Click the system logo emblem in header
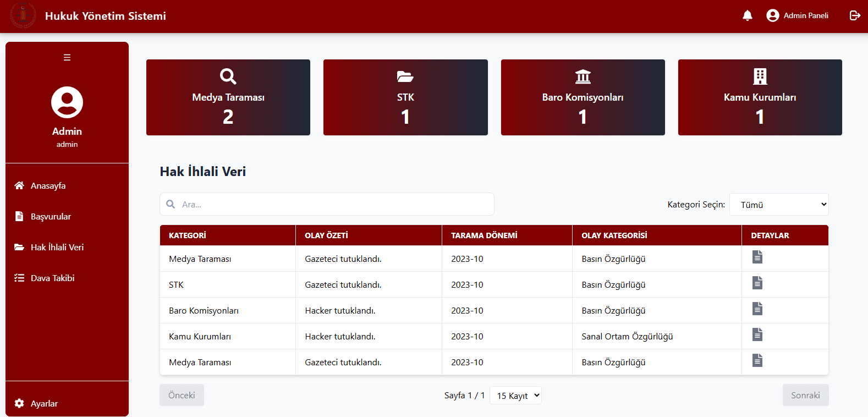868x417 pixels. click(x=23, y=15)
